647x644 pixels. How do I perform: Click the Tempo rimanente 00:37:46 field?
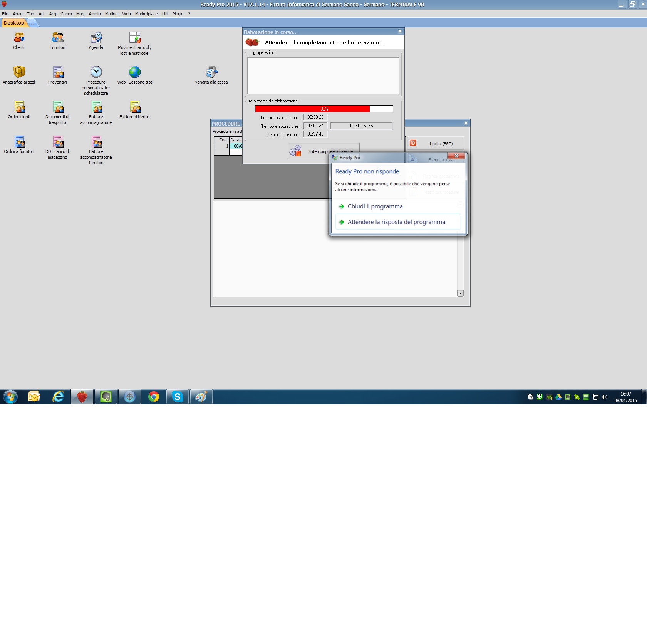[x=315, y=134]
